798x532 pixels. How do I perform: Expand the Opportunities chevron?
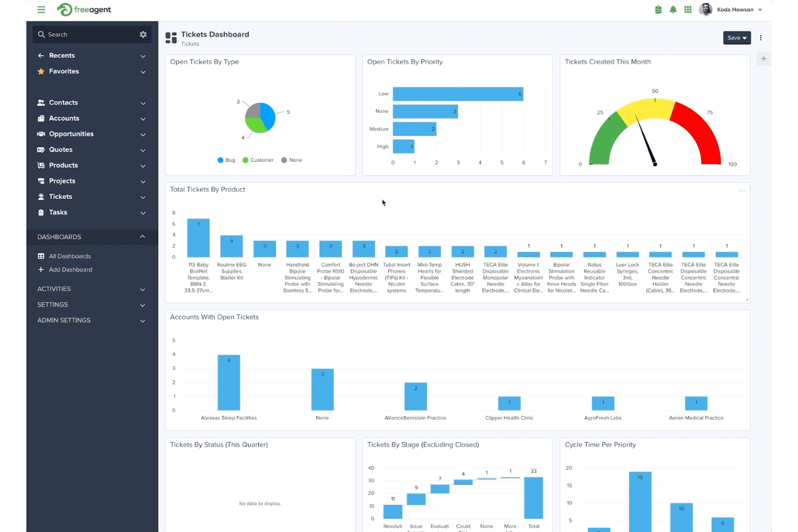click(x=143, y=134)
